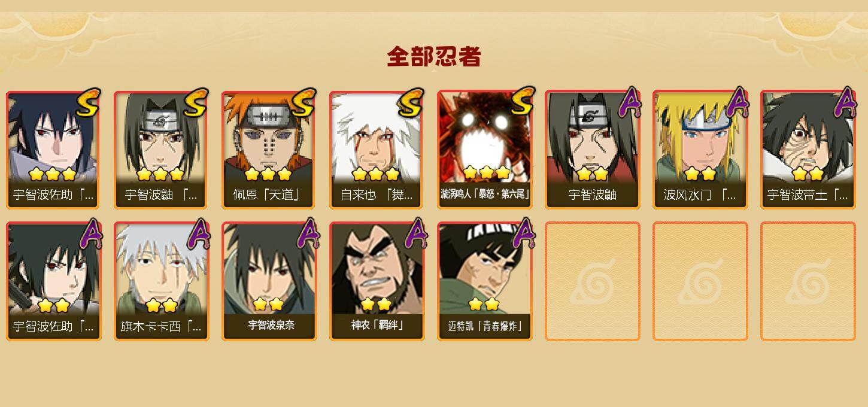The image size is (868, 407).
Task: Click the two stars on 迈特凯 card
Action: tap(484, 304)
